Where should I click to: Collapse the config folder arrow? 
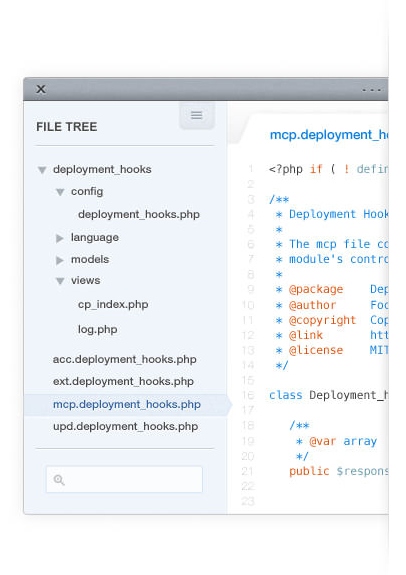pyautogui.click(x=60, y=192)
